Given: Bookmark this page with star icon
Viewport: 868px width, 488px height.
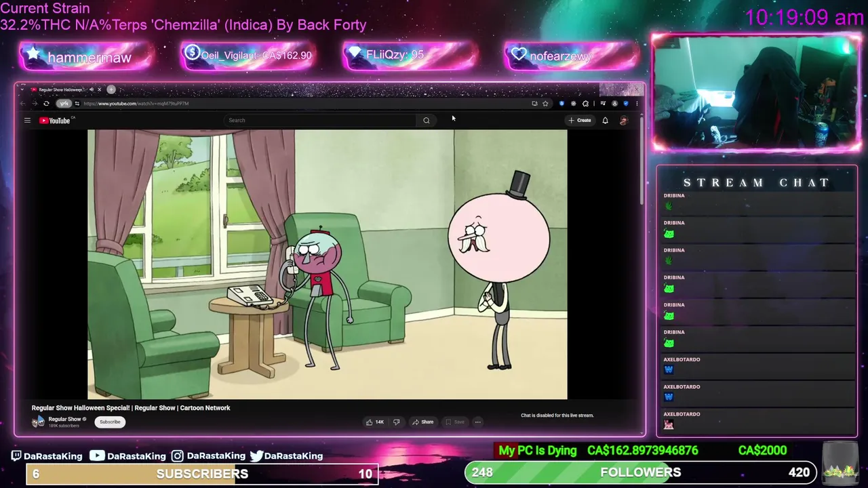Looking at the screenshot, I should click(545, 104).
